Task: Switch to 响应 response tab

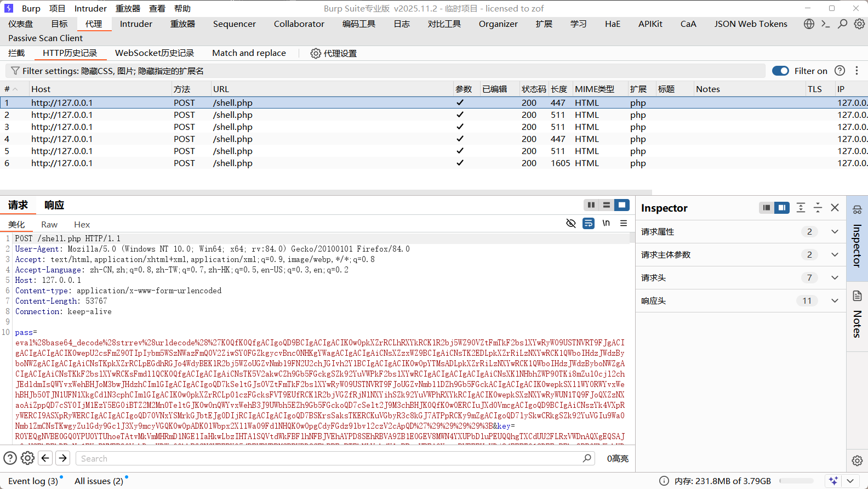Action: point(54,205)
